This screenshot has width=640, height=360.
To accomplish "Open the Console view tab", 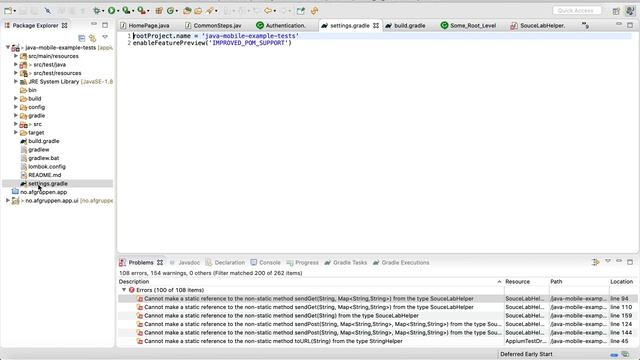I will (266, 262).
